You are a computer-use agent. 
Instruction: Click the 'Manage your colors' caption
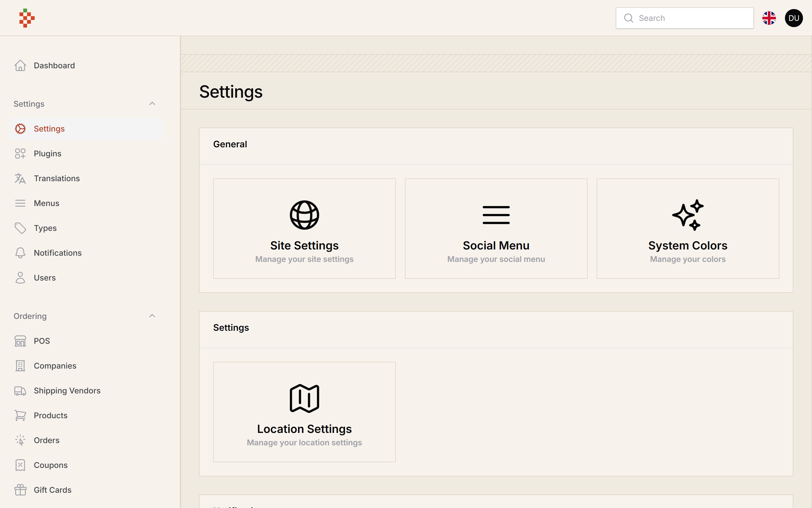click(x=687, y=259)
